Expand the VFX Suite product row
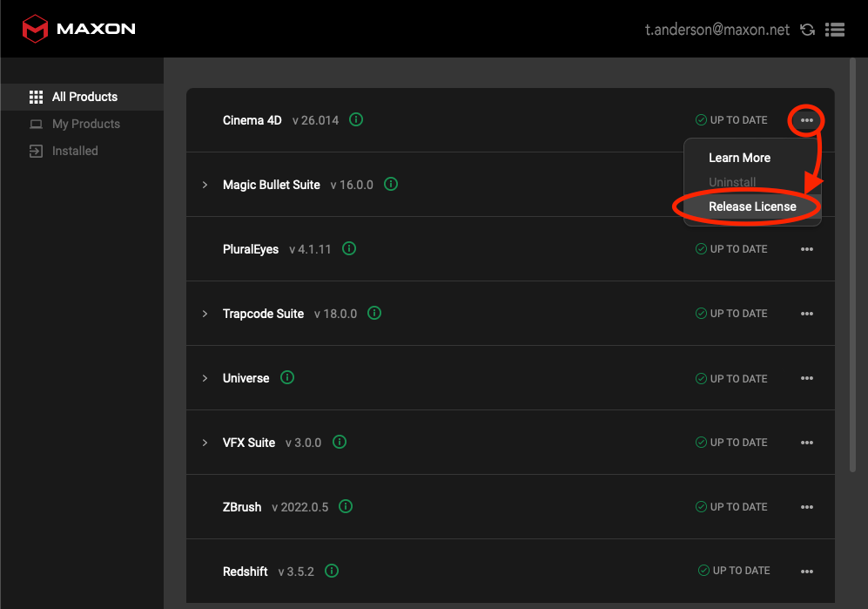Image resolution: width=868 pixels, height=609 pixels. (205, 442)
